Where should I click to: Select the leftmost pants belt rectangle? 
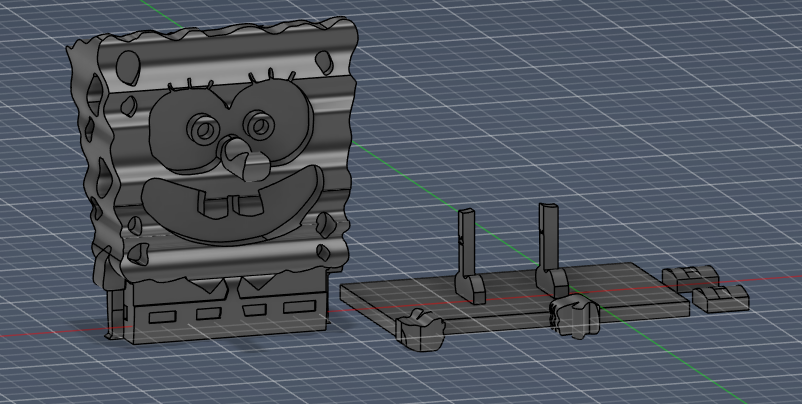click(x=163, y=317)
